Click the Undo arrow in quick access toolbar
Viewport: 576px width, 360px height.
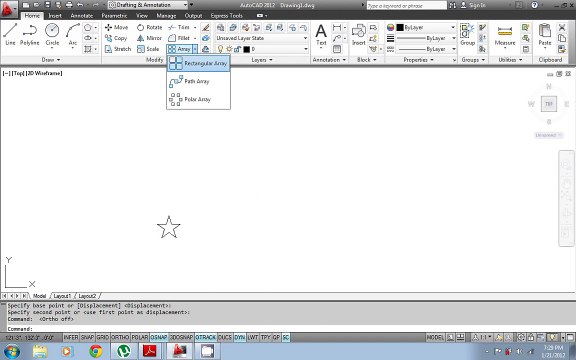coord(80,5)
